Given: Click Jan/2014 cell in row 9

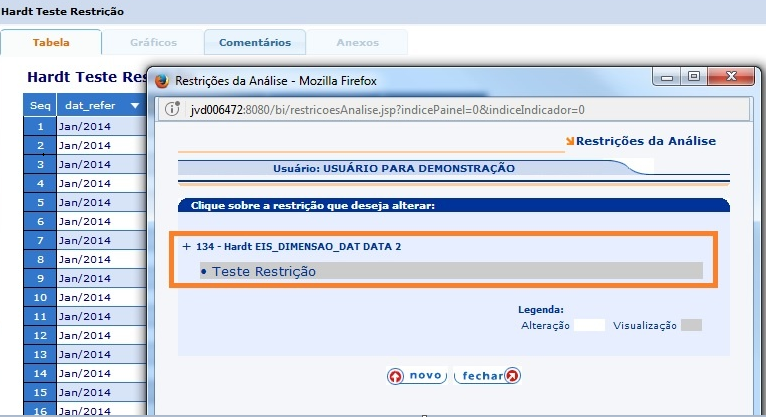Looking at the screenshot, I should (x=102, y=279).
